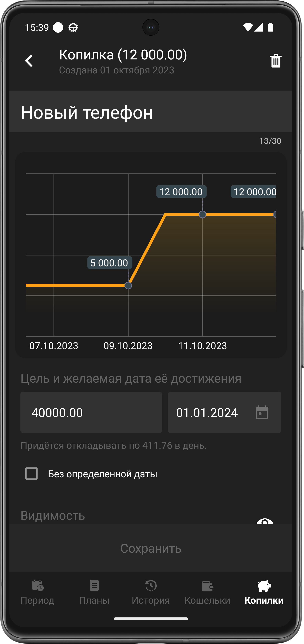Open calendar picker for the target date

click(x=262, y=413)
